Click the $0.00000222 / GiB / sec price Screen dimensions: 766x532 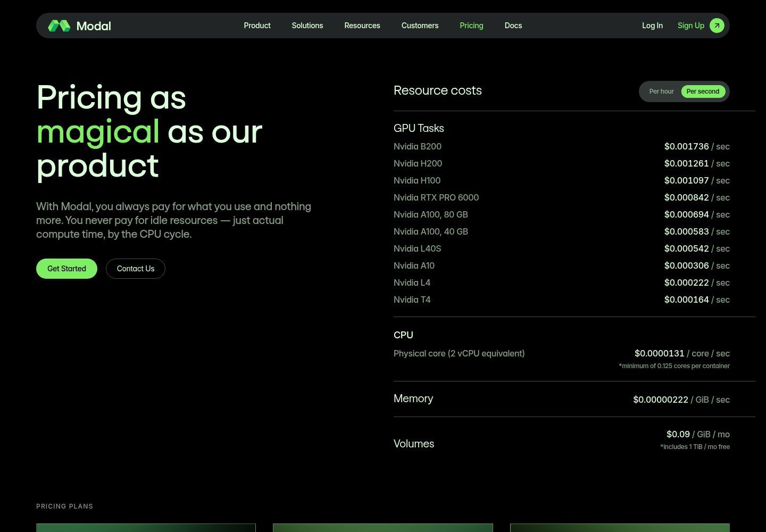tap(681, 400)
